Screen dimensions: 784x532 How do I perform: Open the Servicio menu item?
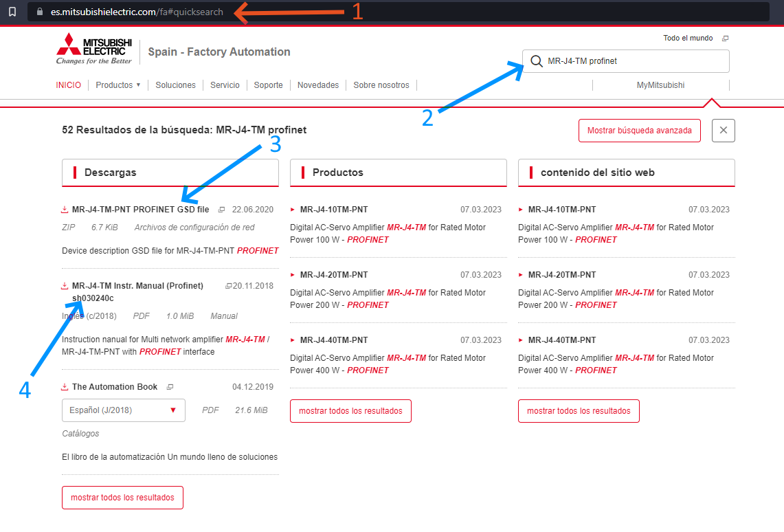tap(225, 85)
